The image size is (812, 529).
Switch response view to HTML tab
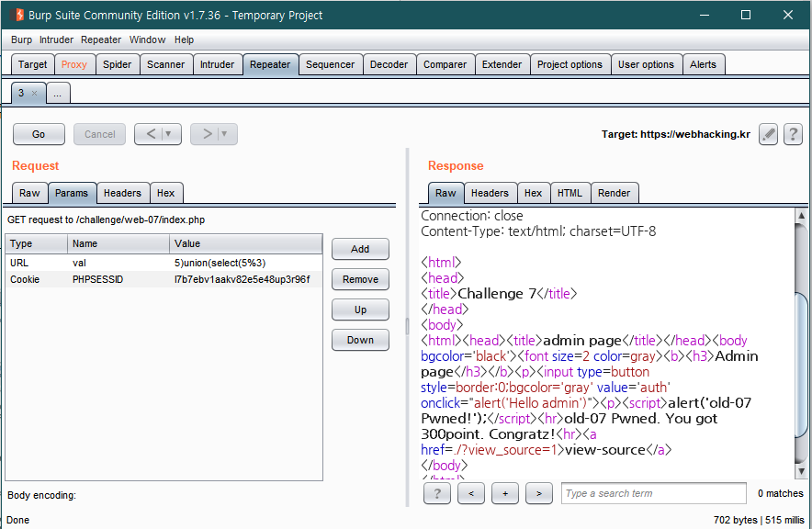[x=570, y=193]
